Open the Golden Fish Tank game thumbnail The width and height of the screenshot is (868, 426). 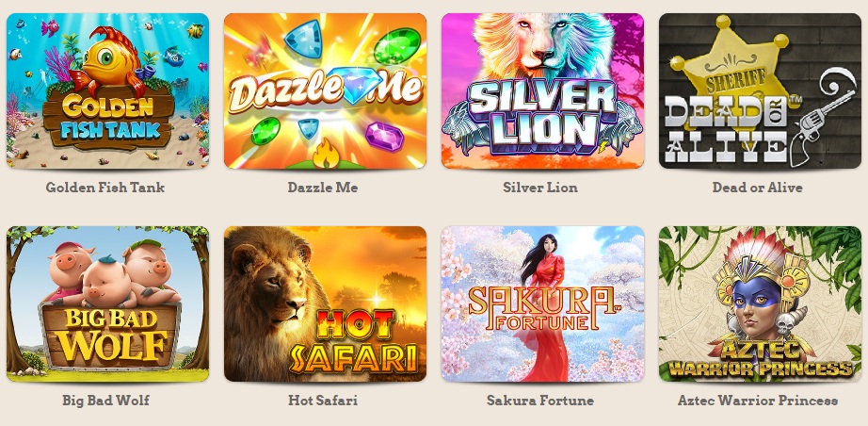(x=108, y=90)
